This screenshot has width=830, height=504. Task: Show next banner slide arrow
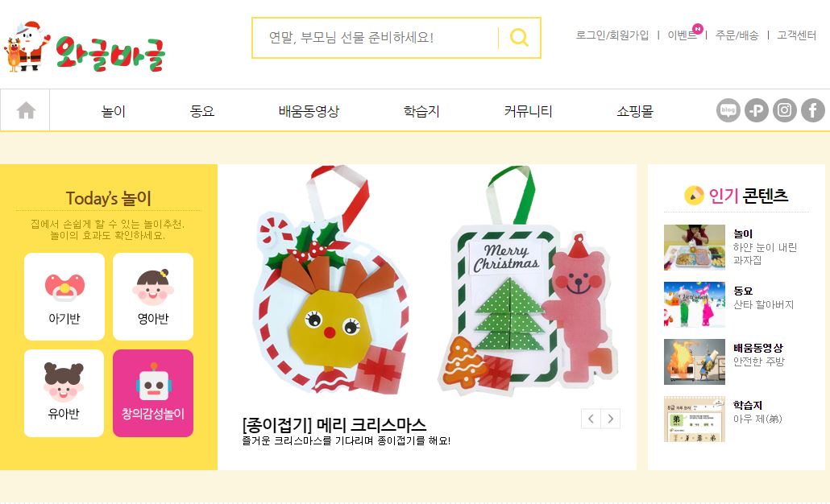[x=610, y=419]
